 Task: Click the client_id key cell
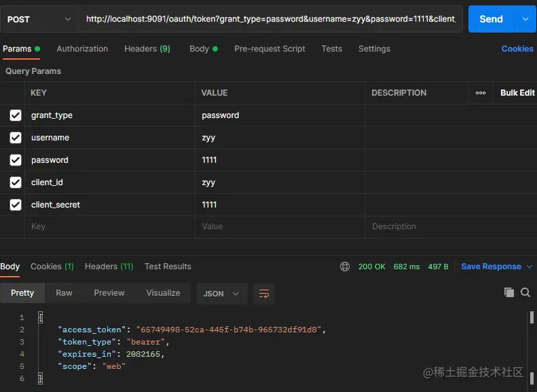click(x=109, y=182)
